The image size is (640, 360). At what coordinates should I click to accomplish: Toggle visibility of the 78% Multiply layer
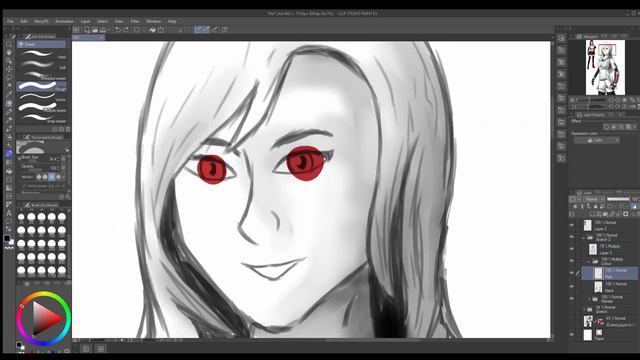pyautogui.click(x=572, y=249)
